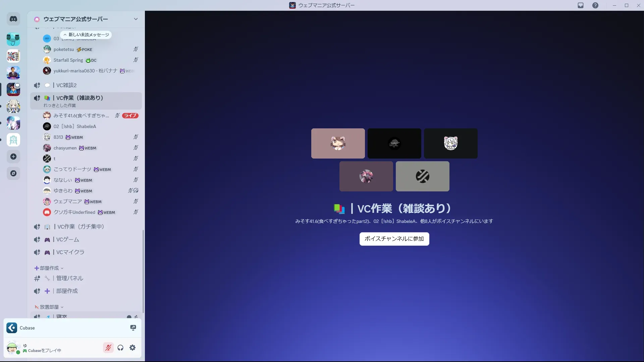Viewport: 644px width, 362px height.
Task: Click ボイスチャンネルに参加 button
Action: click(394, 239)
